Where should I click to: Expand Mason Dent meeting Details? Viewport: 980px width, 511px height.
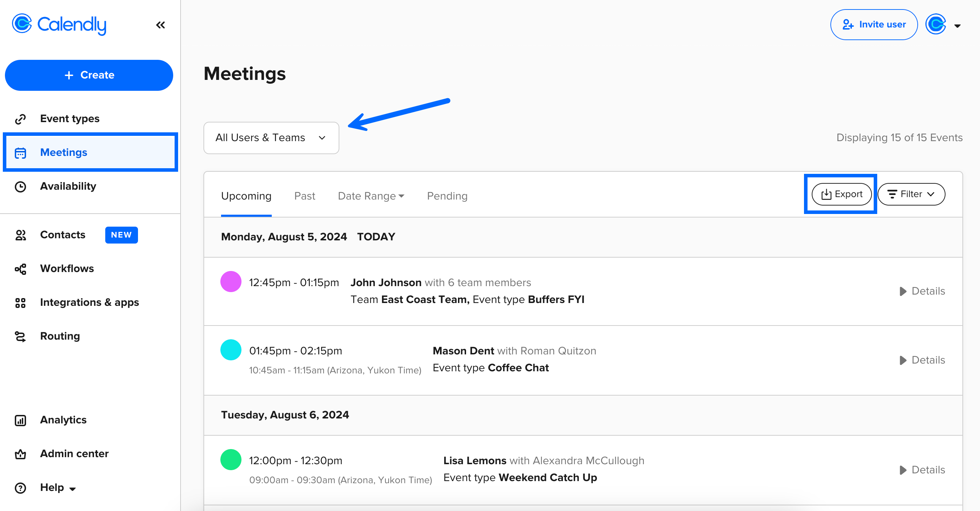(922, 360)
